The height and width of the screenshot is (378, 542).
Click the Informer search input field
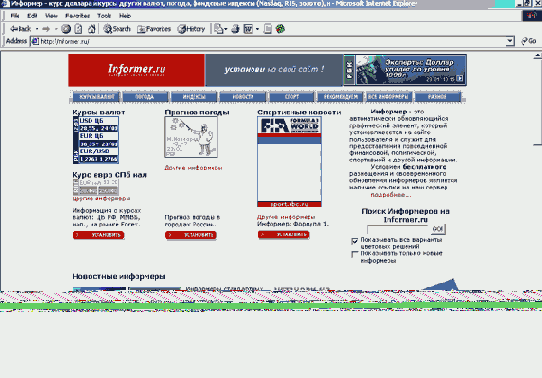pyautogui.click(x=398, y=229)
